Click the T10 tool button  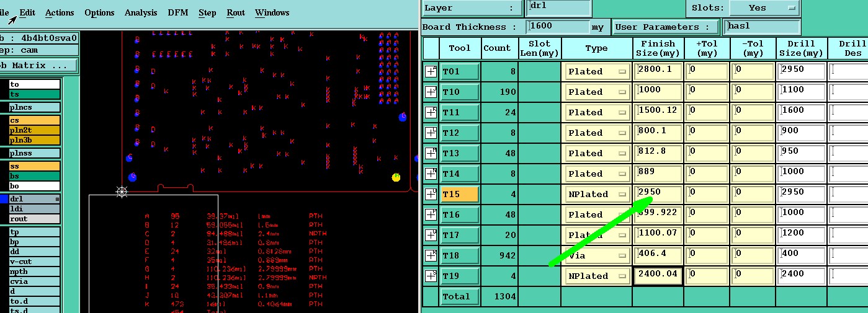tap(460, 92)
